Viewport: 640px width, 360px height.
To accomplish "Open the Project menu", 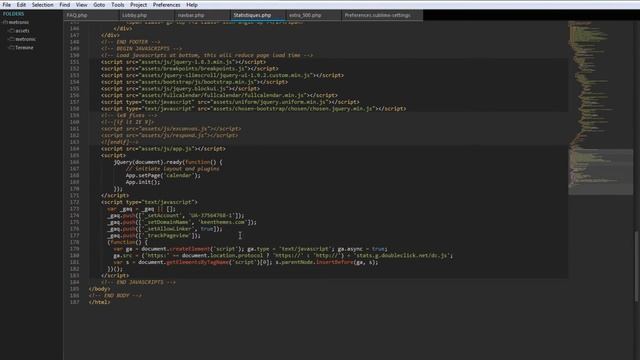I will point(138,5).
